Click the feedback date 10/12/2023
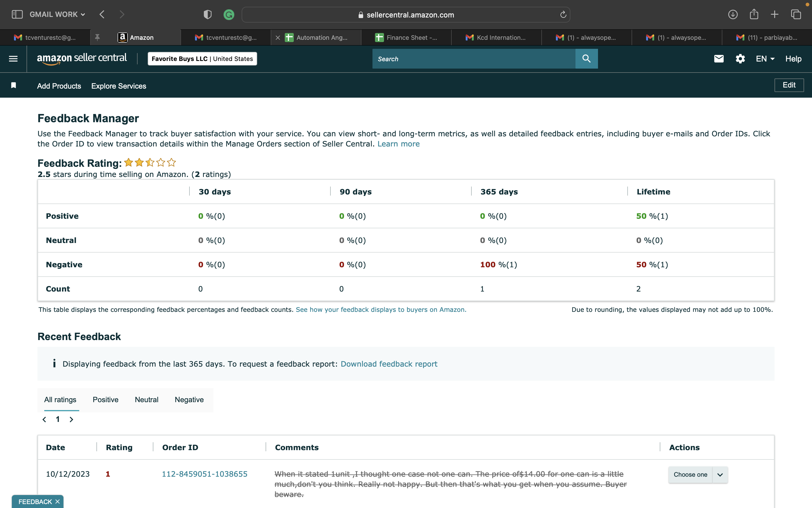This screenshot has height=508, width=812. [68, 474]
